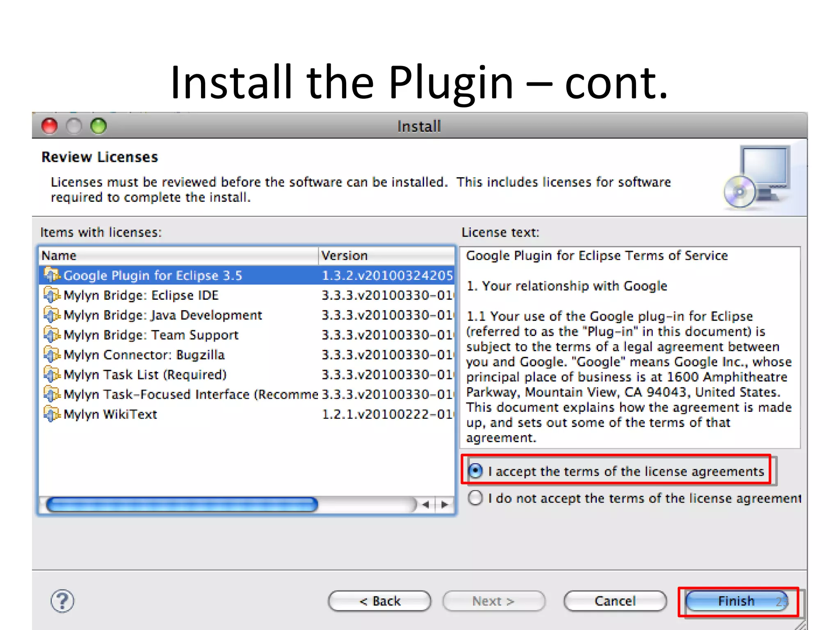Select the Mylyn Bridge: Team Support row
The image size is (840, 630).
[247, 335]
